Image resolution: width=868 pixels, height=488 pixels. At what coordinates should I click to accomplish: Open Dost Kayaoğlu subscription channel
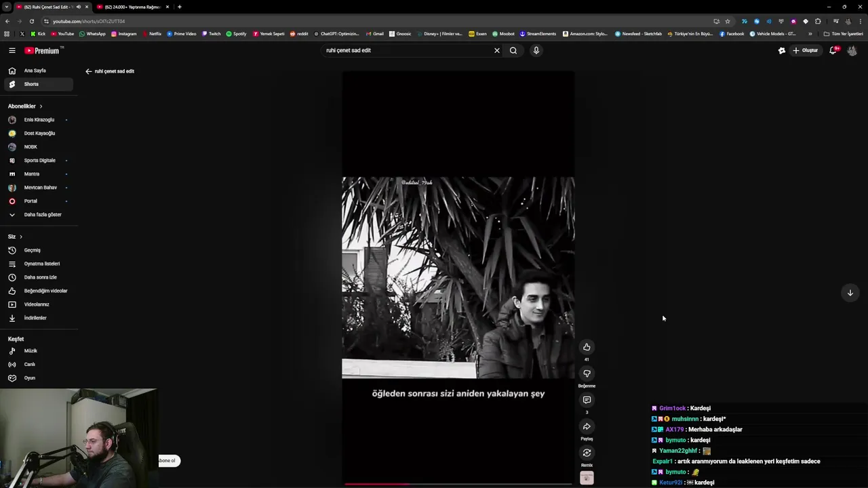coord(38,134)
